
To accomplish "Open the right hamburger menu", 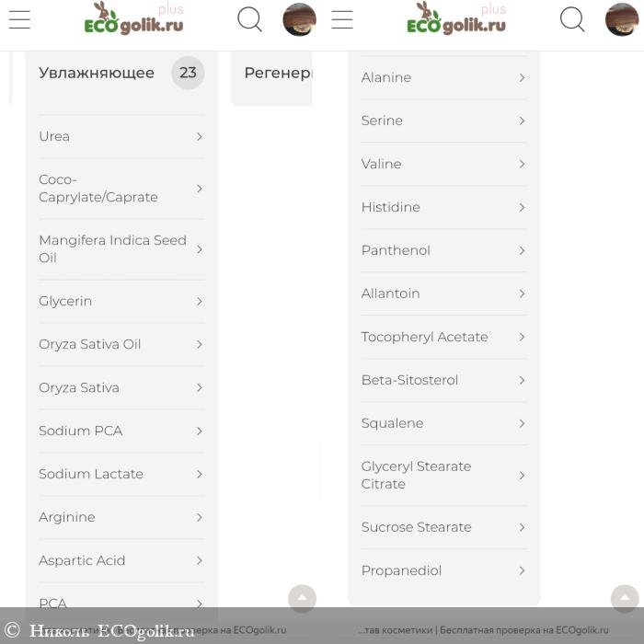I will click(341, 19).
